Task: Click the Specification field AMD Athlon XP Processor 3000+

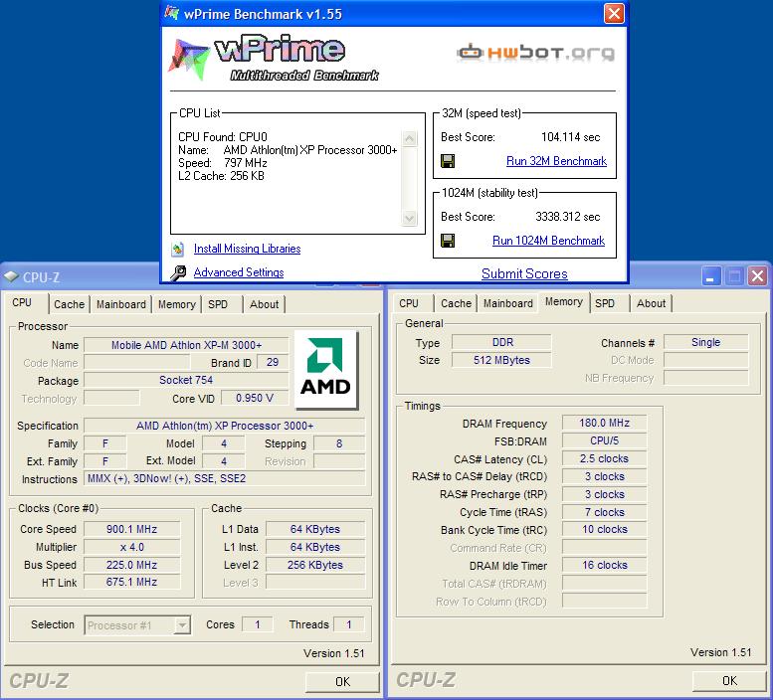Action: pyautogui.click(x=224, y=426)
